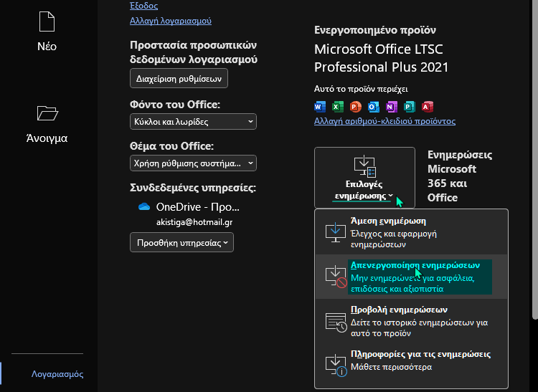Click the Publisher app icon
Viewport: 538px width, 392px height.
(409, 107)
